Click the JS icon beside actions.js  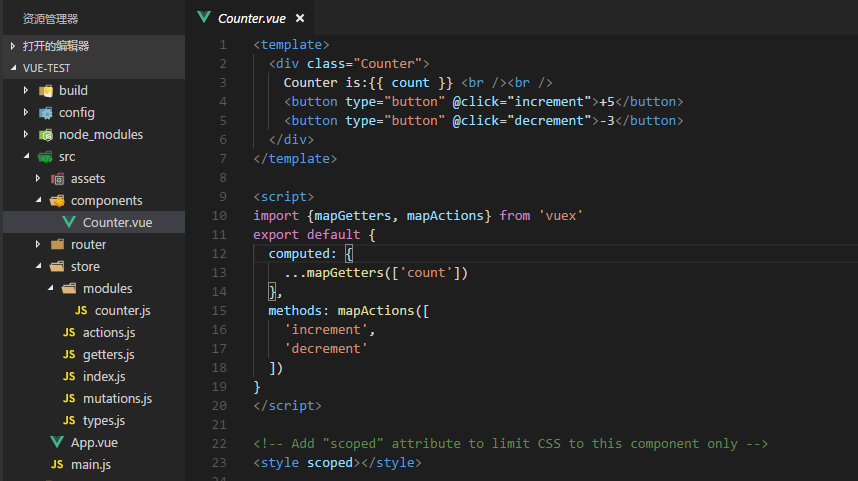tap(69, 332)
